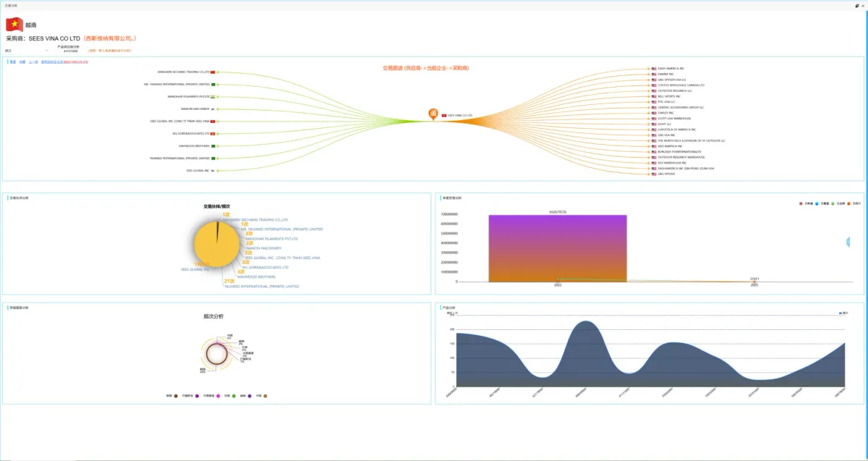Select buyer BELL SPORTS INC
This screenshot has width=868, height=461.
point(670,96)
